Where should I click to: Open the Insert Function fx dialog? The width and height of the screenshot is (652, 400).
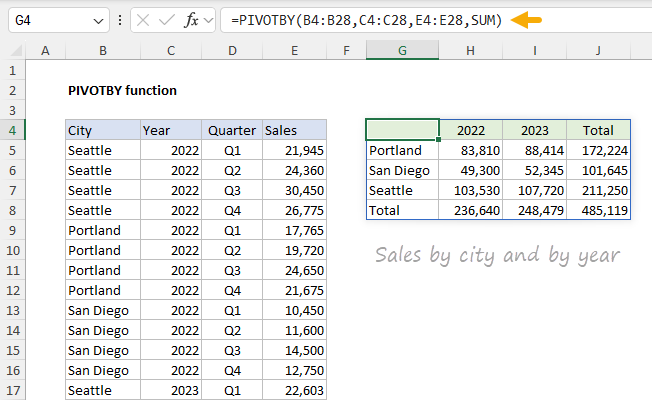pos(191,20)
